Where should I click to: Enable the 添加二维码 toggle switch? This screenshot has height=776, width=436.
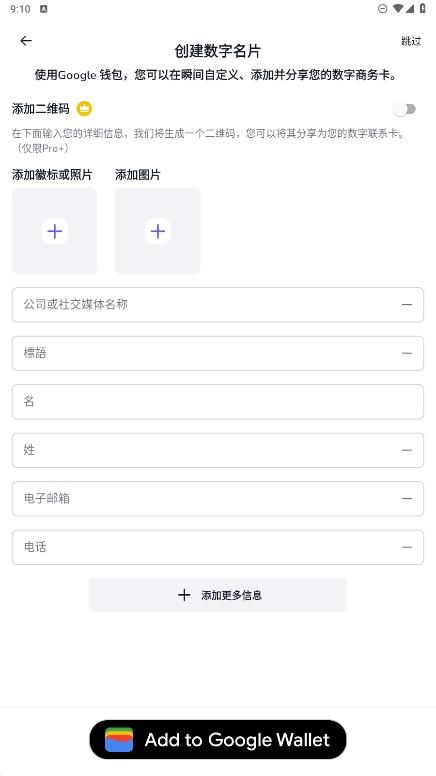[x=405, y=109]
